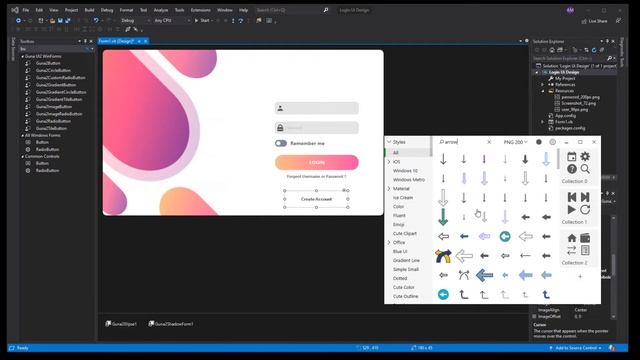Click the blue sync icon in Solution Explorer toolbar

pyautogui.click(x=594, y=50)
